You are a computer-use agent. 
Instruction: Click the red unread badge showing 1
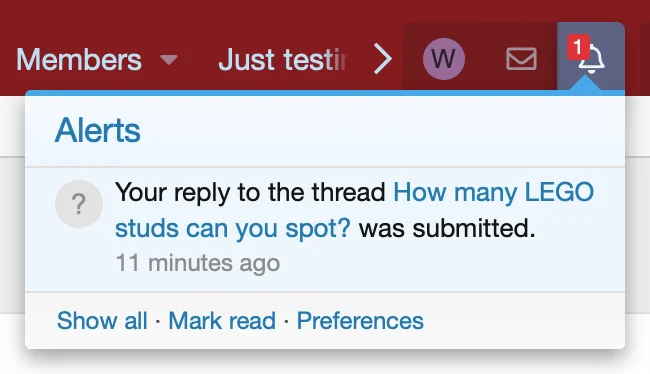pyautogui.click(x=578, y=47)
